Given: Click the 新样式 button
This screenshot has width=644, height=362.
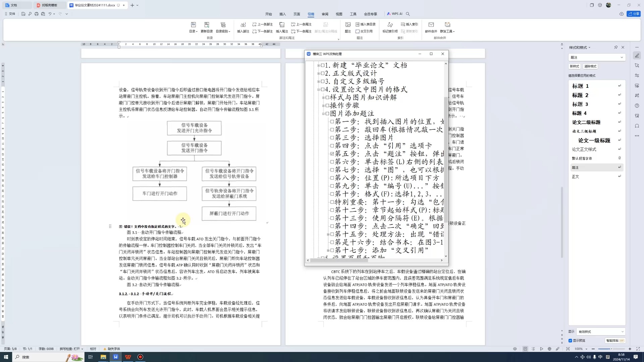Looking at the screenshot, I should point(575,66).
